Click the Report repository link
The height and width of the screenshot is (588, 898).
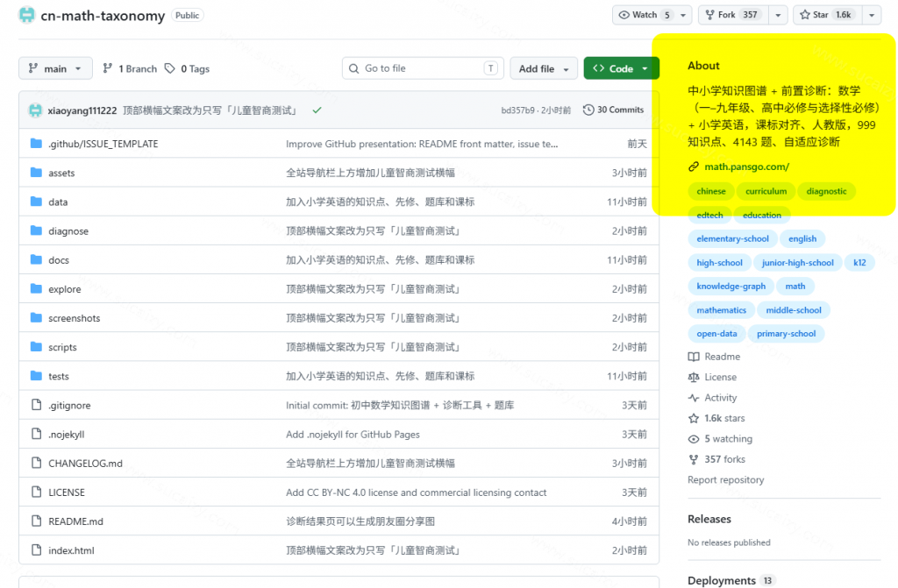coord(725,480)
